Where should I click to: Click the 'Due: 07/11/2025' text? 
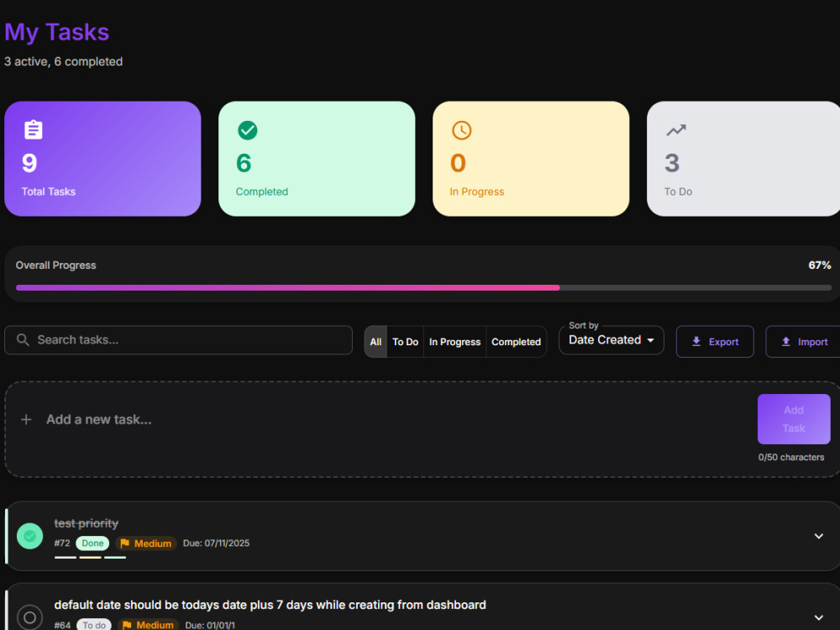(217, 543)
